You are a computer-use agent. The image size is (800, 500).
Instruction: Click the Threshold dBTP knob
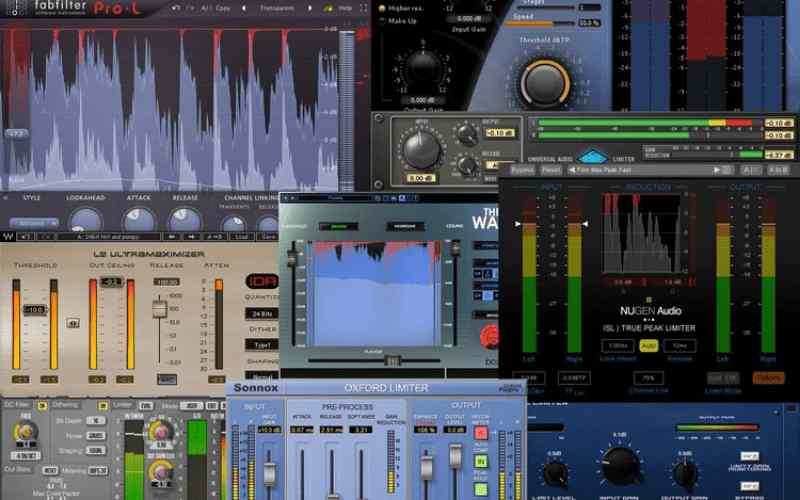point(544,83)
